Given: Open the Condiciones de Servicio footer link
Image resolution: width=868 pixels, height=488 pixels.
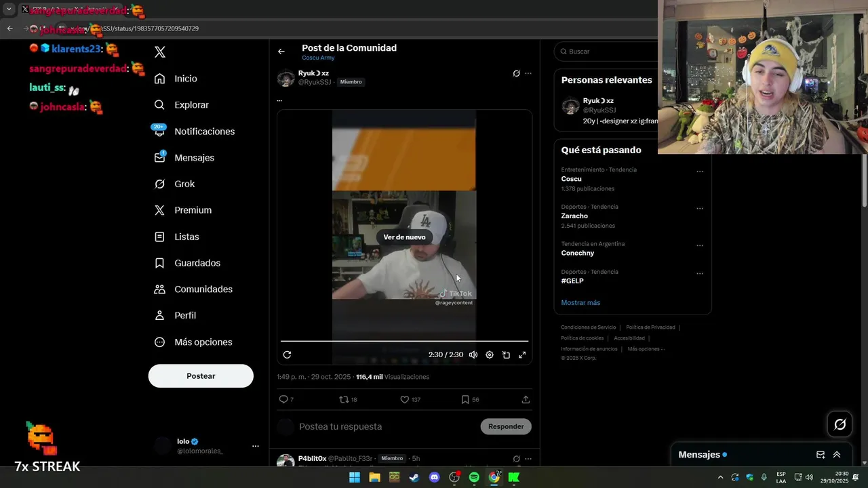Looking at the screenshot, I should point(588,327).
